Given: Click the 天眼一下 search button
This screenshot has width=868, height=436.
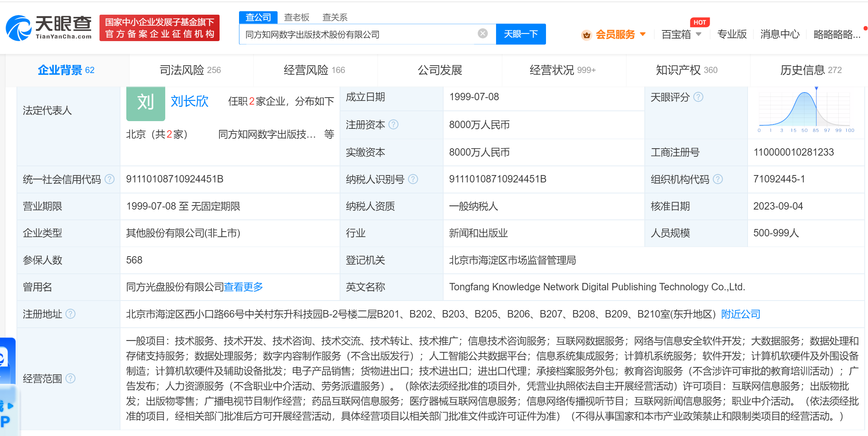Looking at the screenshot, I should [521, 34].
